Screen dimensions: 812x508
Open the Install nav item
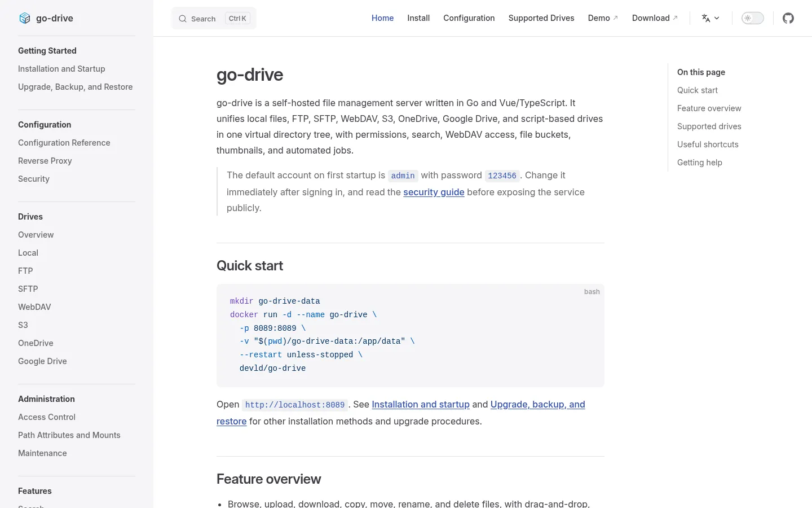coord(418,18)
